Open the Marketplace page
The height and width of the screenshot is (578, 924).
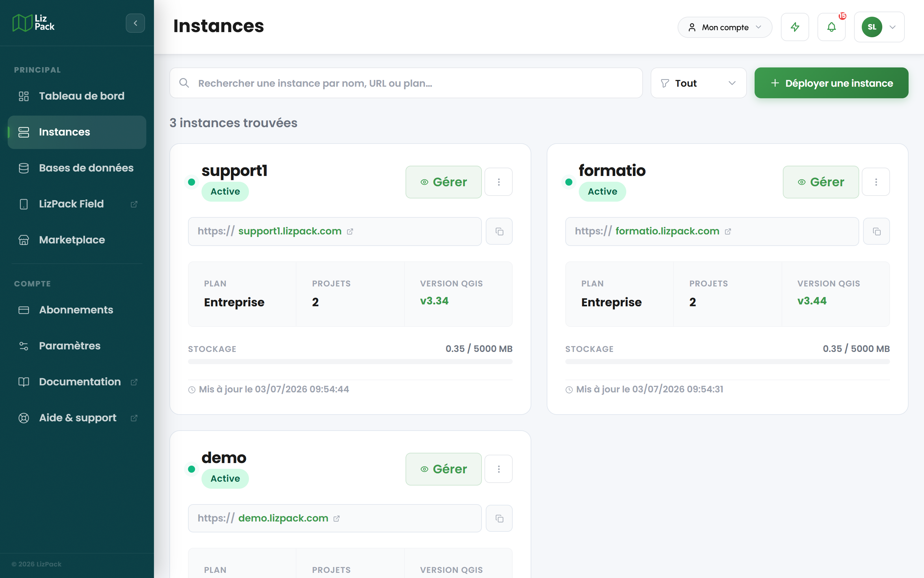[77, 240]
